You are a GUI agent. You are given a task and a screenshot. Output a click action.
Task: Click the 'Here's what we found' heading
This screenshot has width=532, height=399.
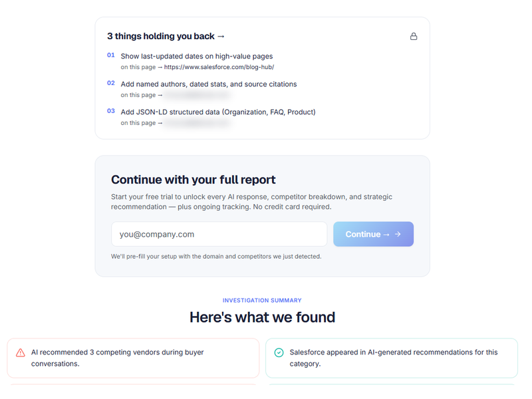(x=262, y=317)
